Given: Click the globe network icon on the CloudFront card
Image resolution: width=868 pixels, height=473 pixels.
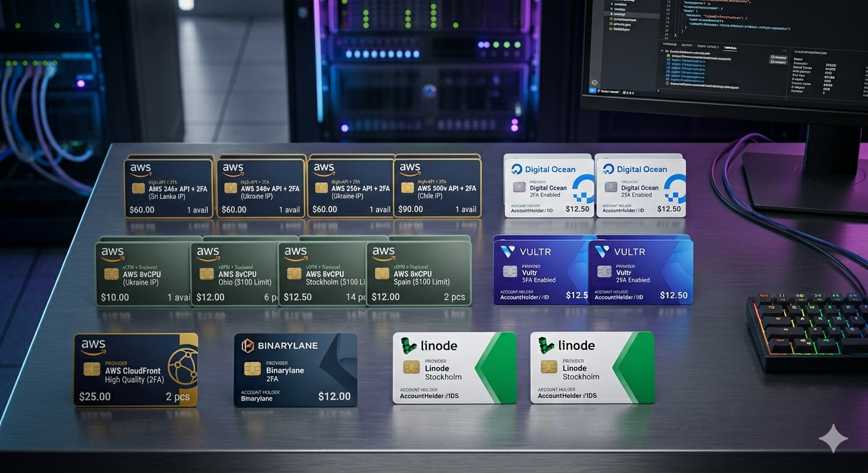Looking at the screenshot, I should 182,367.
